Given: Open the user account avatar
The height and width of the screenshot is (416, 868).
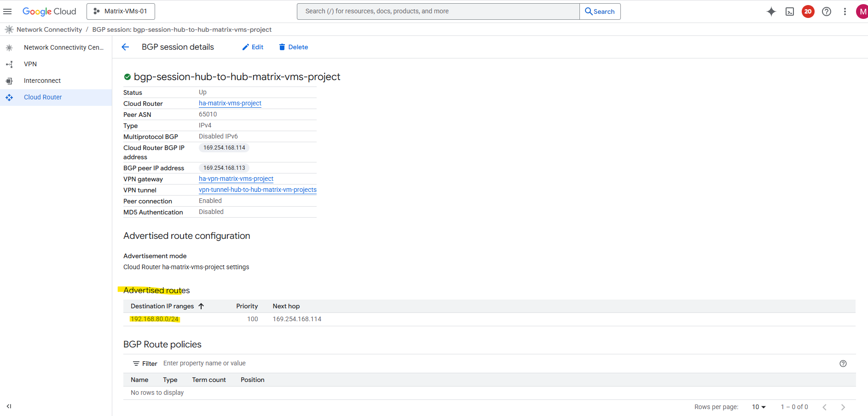Looking at the screenshot, I should tap(862, 12).
